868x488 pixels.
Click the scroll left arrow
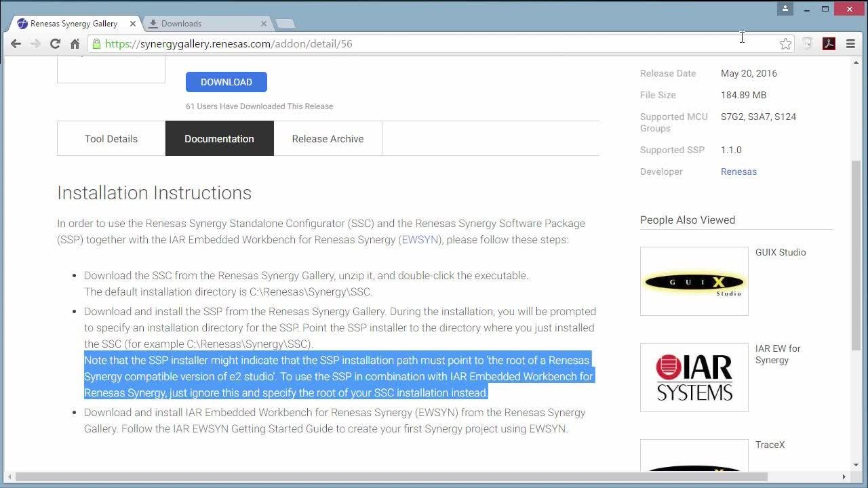(8, 476)
